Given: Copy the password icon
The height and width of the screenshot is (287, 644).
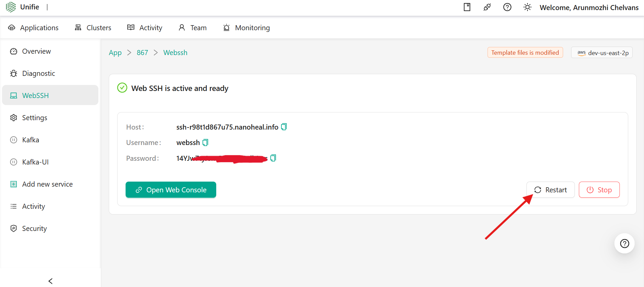Looking at the screenshot, I should coord(273,158).
